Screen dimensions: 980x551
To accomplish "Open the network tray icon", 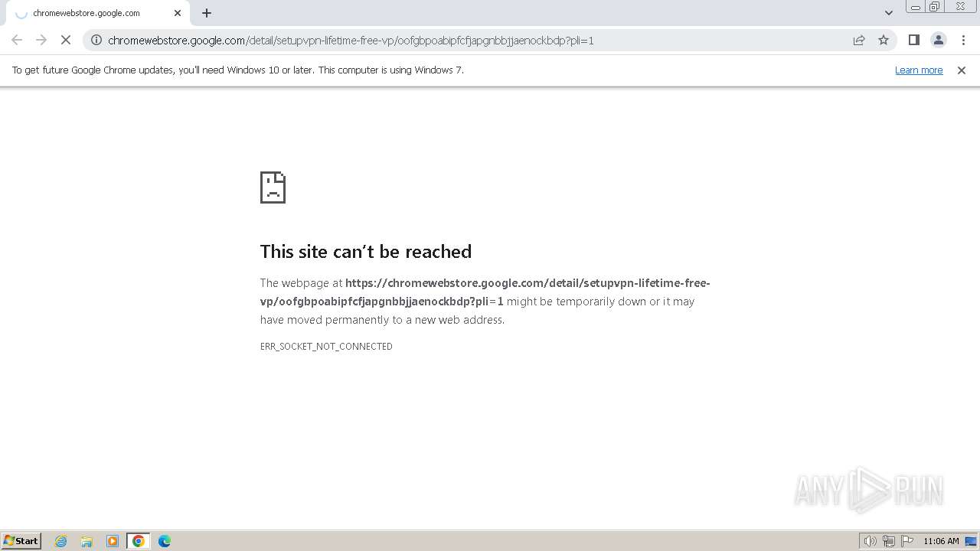I will click(x=889, y=541).
